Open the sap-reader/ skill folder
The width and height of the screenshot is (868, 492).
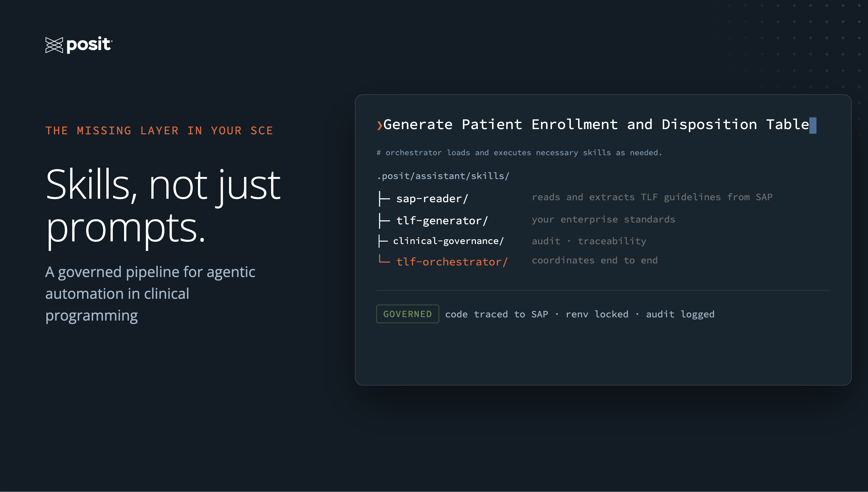[432, 199]
